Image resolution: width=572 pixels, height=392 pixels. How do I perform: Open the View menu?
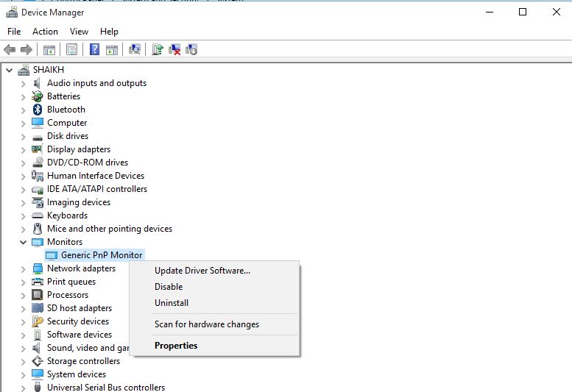coord(79,32)
